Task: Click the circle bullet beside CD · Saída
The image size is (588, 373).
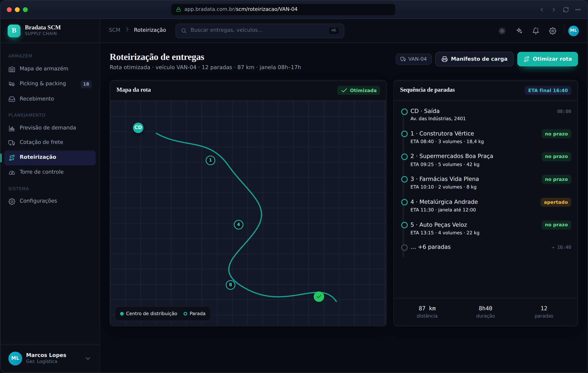Action: pyautogui.click(x=404, y=112)
